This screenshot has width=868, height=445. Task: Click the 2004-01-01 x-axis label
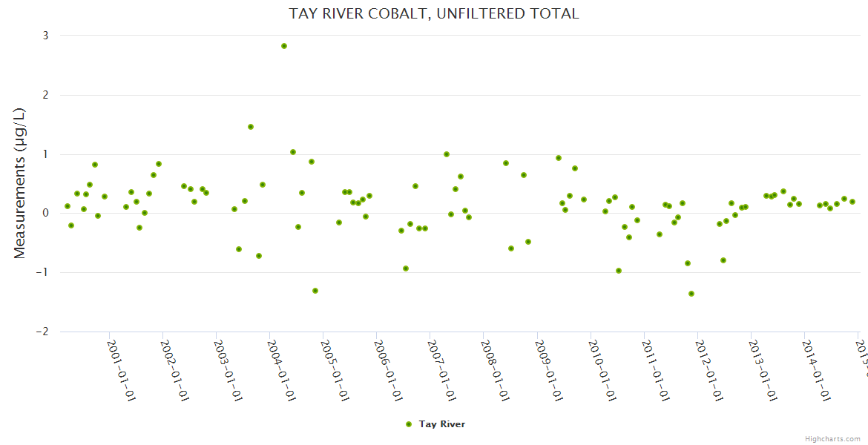point(281,370)
